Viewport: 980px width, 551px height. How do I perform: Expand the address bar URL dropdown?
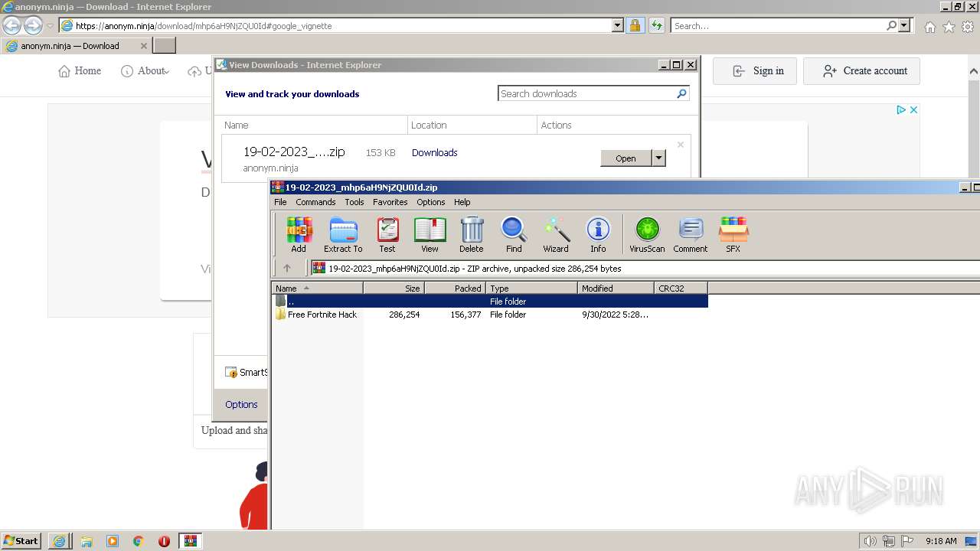coord(618,25)
